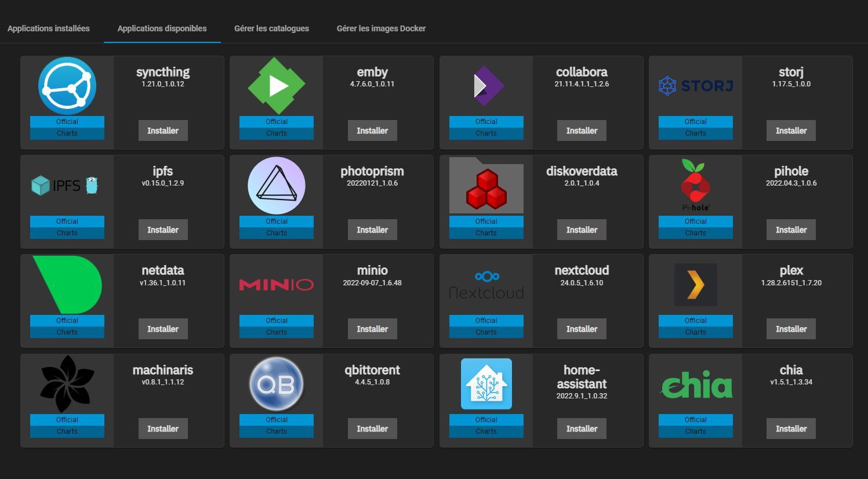Viewport: 868px width, 479px height.
Task: Install the photoprism application
Action: [x=372, y=230]
